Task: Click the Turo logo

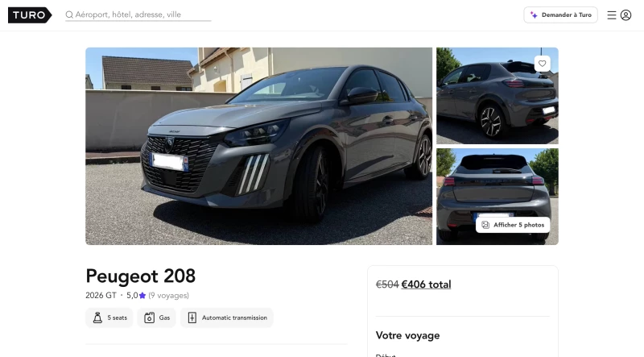Action: (30, 15)
